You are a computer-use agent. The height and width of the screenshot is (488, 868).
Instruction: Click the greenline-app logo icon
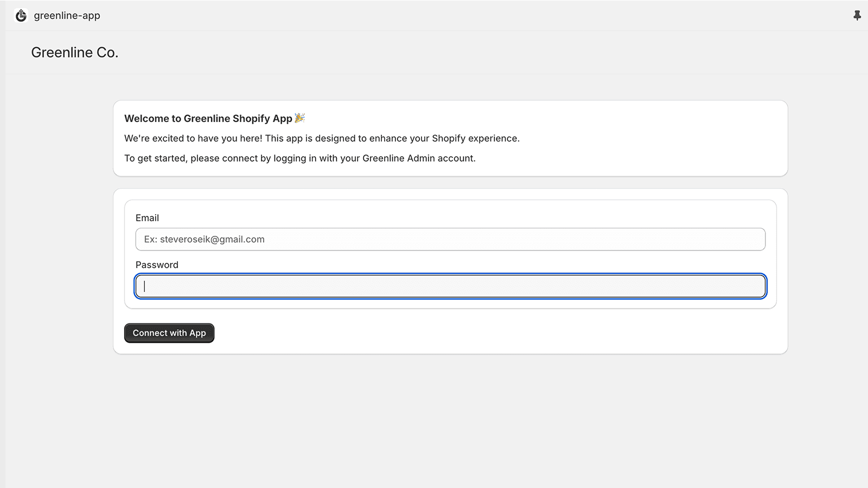[x=21, y=16]
